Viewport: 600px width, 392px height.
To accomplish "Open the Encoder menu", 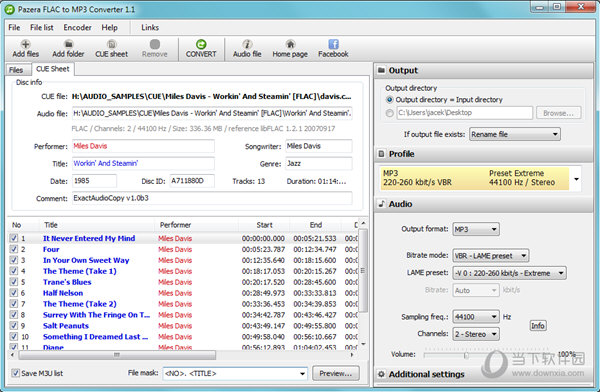I will tap(77, 28).
